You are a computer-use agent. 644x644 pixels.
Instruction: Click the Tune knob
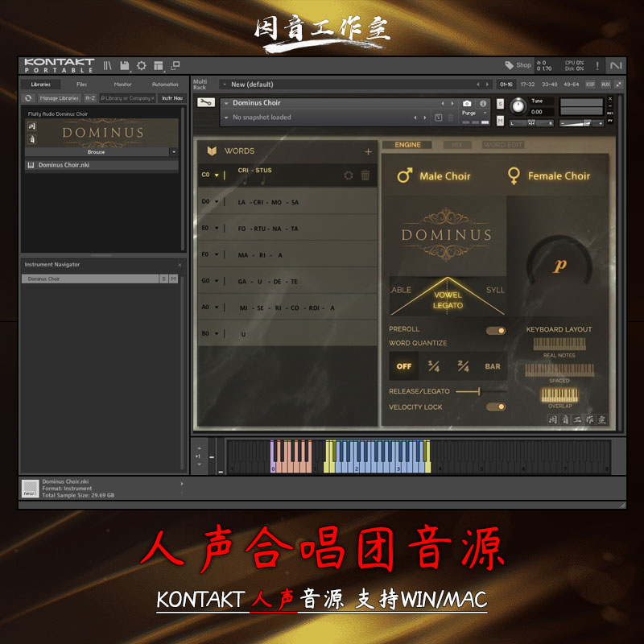[x=518, y=106]
